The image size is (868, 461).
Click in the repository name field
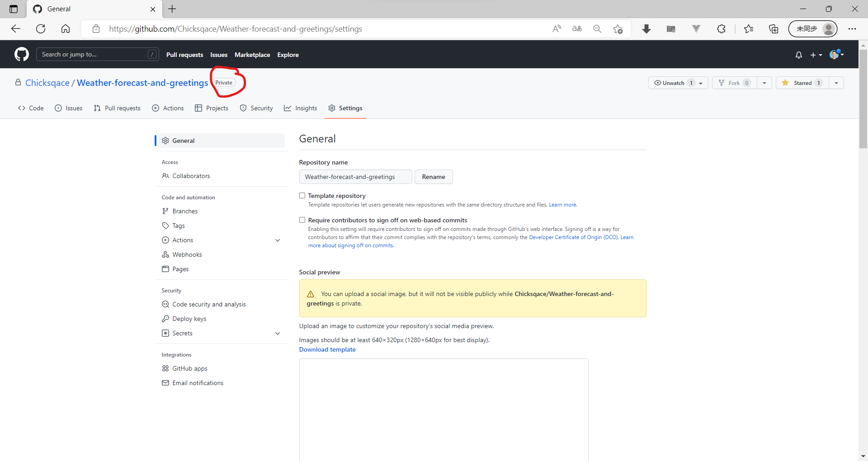(355, 177)
